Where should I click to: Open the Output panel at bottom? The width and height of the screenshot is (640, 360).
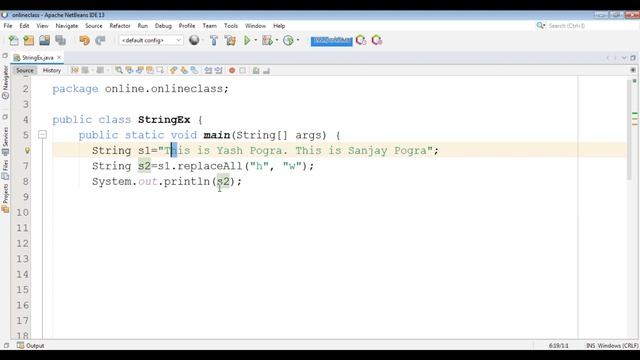(31, 345)
